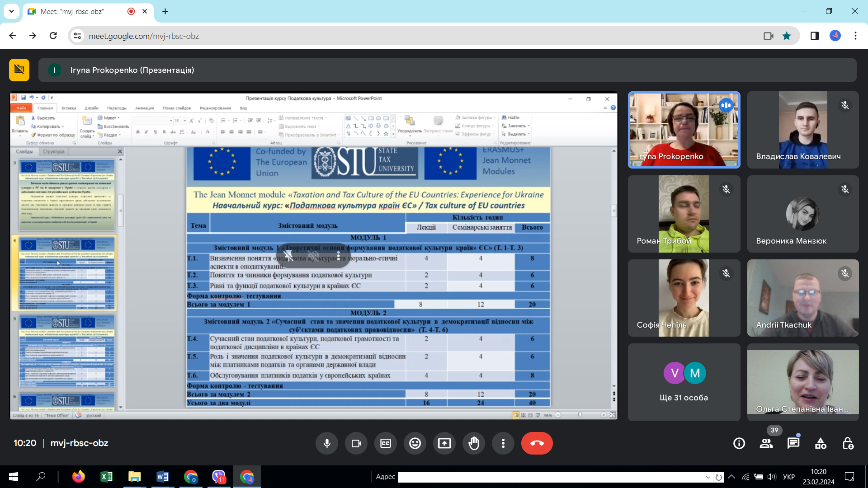Open the activities shapes icon
The image size is (868, 488).
(821, 443)
